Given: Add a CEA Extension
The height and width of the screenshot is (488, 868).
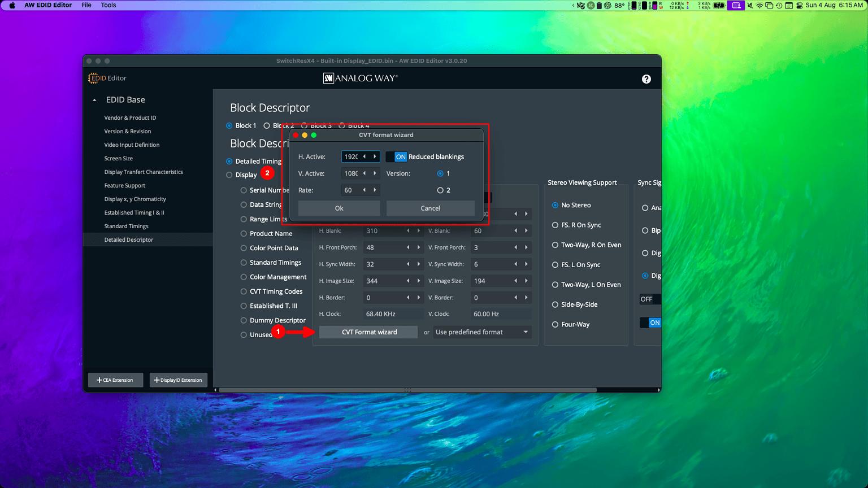Looking at the screenshot, I should [x=115, y=380].
